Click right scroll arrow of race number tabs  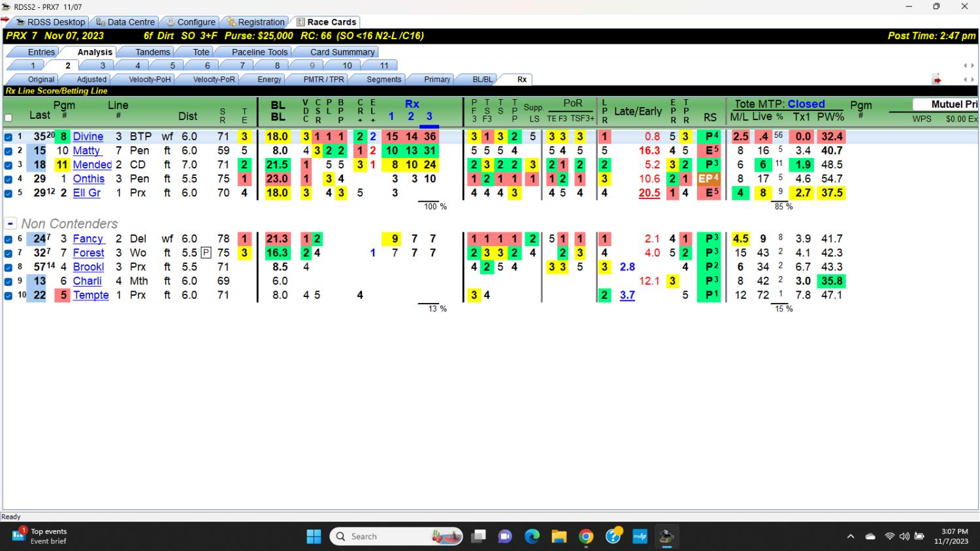pos(972,65)
